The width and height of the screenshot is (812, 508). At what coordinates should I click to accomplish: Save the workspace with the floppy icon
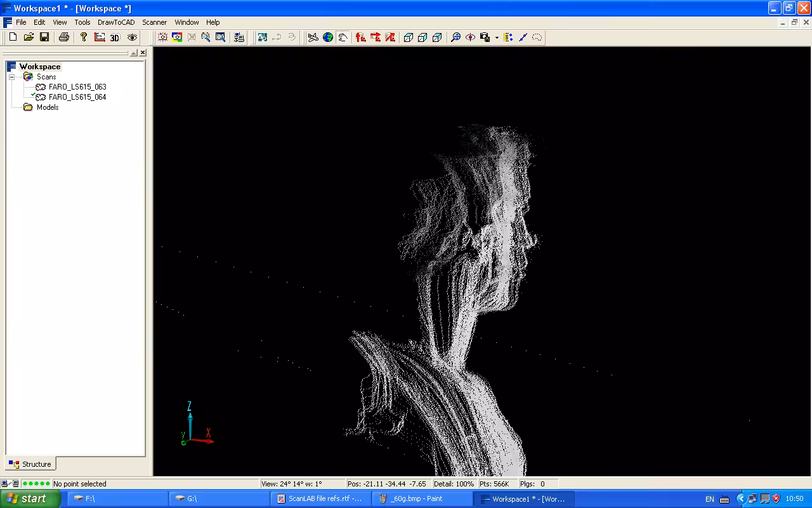(x=44, y=37)
